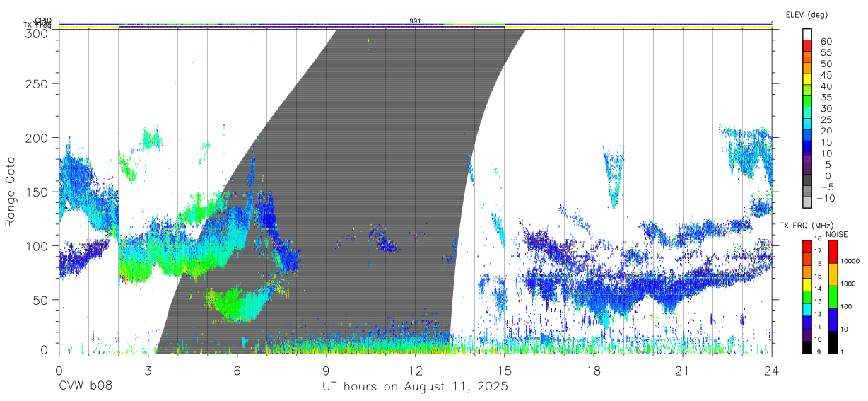Click the '12' hour label on x-axis
This screenshot has height=401, width=868.
[x=416, y=370]
